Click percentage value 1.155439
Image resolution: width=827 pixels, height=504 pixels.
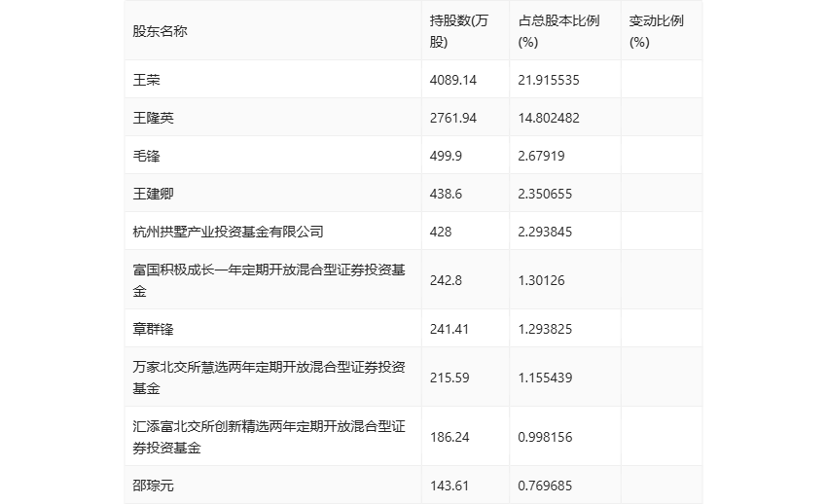point(545,378)
